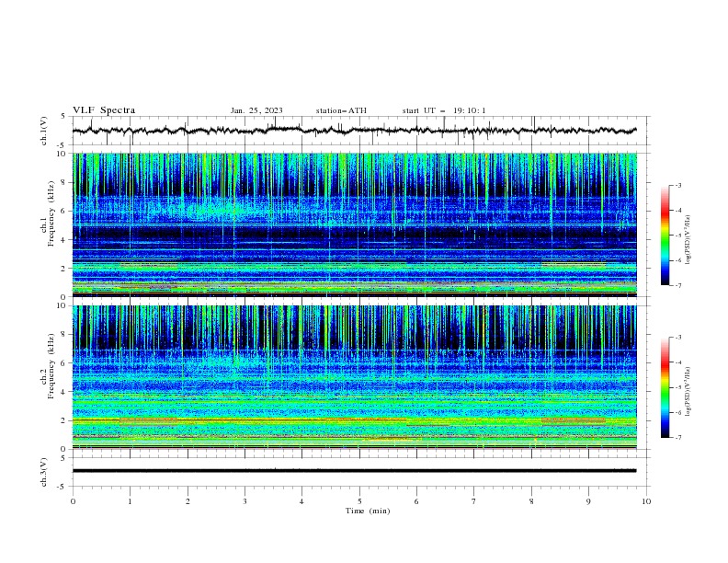Click the ch.1 frequency spectrogram panel
Viewport: 728px width, 563px height.
[355, 224]
